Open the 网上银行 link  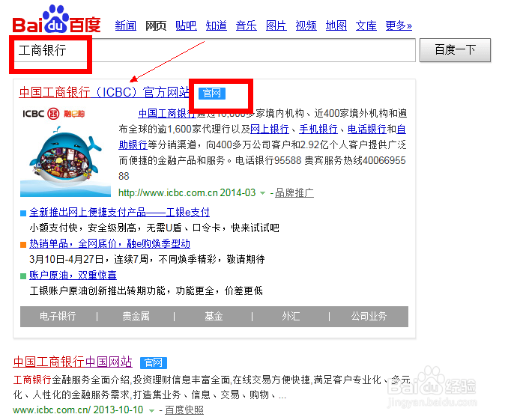[270, 129]
